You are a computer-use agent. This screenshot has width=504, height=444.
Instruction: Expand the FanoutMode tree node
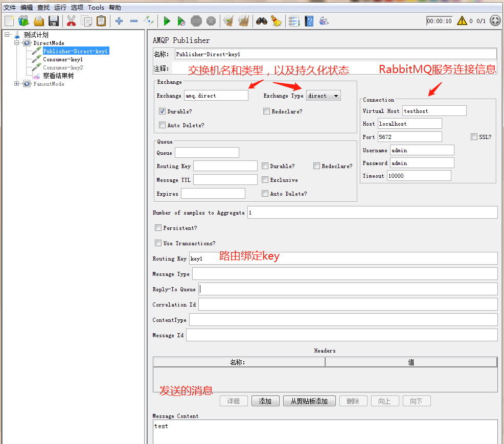tap(16, 83)
